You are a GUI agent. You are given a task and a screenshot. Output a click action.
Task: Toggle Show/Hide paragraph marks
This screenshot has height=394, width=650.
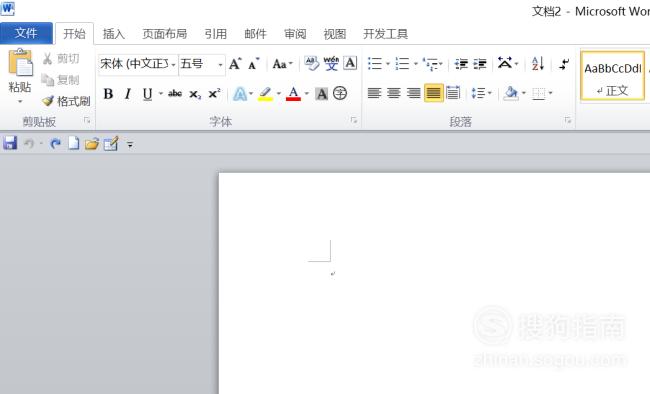click(564, 64)
